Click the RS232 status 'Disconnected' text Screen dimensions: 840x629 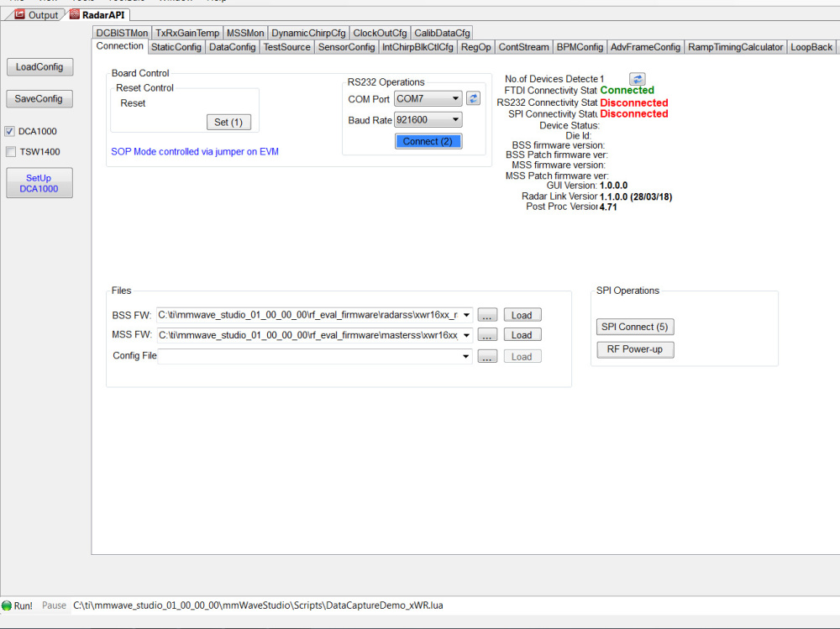pyautogui.click(x=633, y=102)
